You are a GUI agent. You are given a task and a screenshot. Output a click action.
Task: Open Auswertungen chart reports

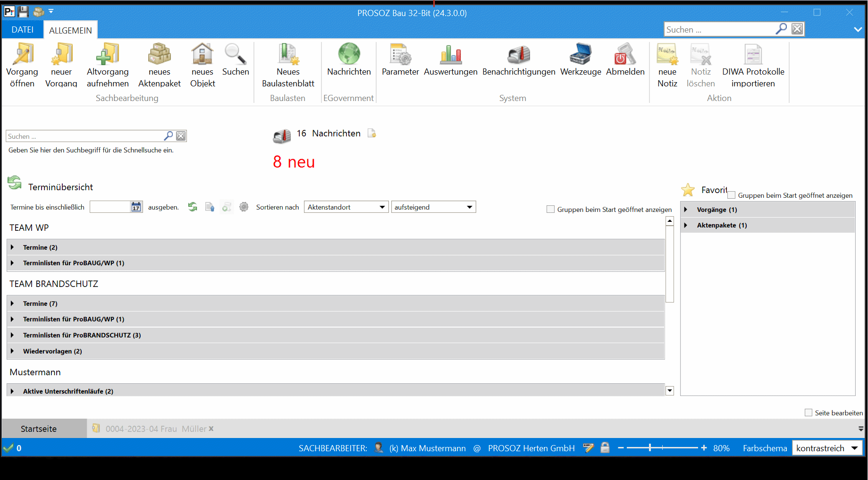(451, 59)
